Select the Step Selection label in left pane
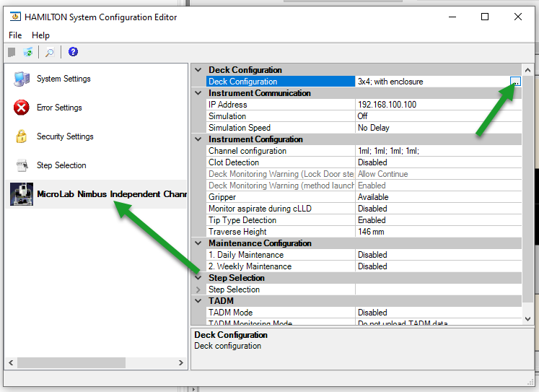The width and height of the screenshot is (539, 392). pos(61,165)
